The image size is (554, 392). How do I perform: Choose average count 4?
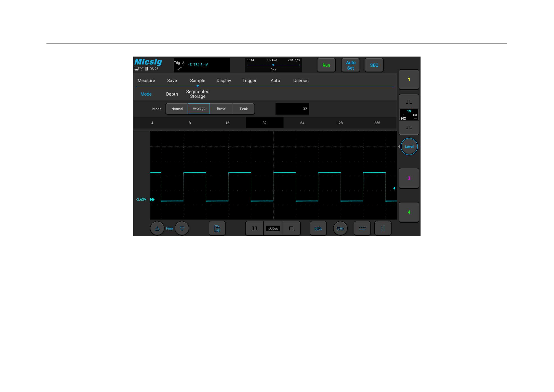tap(152, 123)
